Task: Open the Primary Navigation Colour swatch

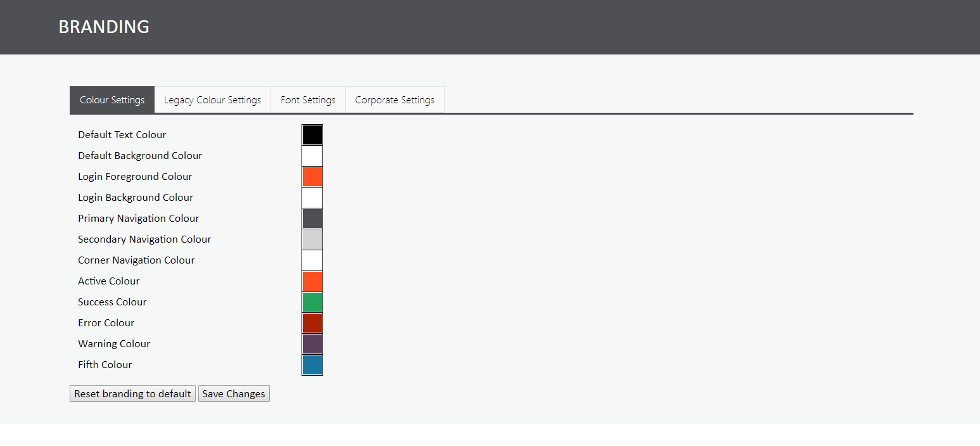Action: 312,219
